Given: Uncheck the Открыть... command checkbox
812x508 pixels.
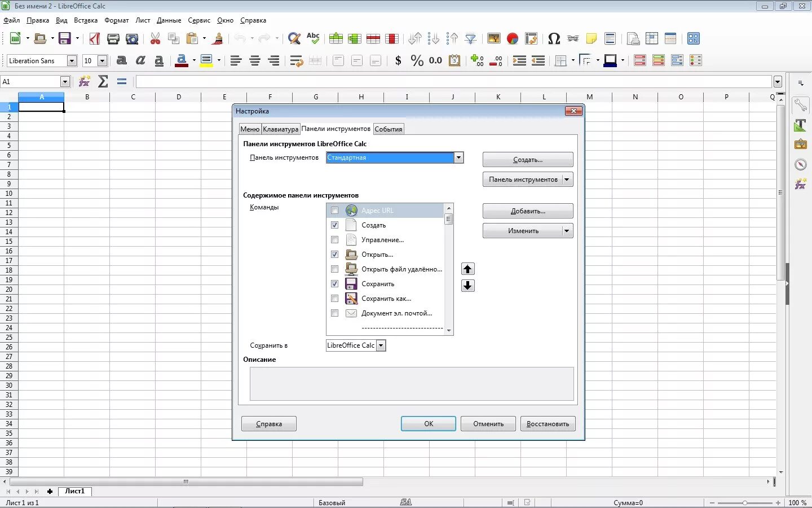Looking at the screenshot, I should pyautogui.click(x=334, y=254).
